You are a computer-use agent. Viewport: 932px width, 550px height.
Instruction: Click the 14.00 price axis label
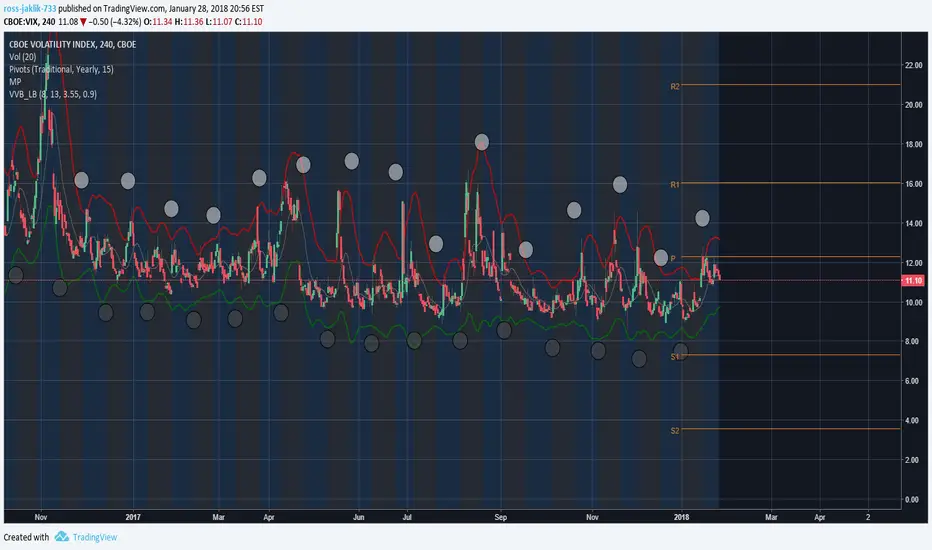[913, 224]
